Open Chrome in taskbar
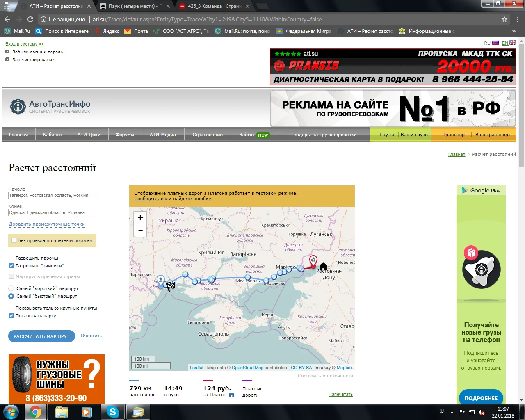 click(x=35, y=412)
